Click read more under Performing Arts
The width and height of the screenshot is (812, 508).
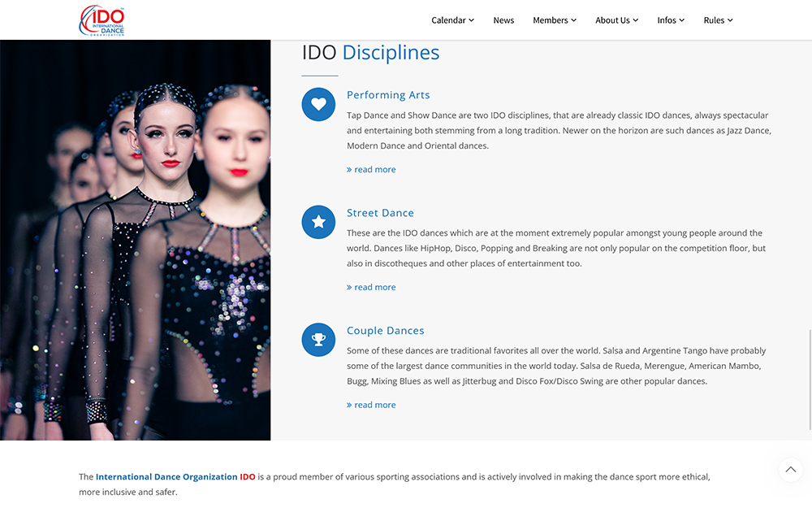click(371, 170)
